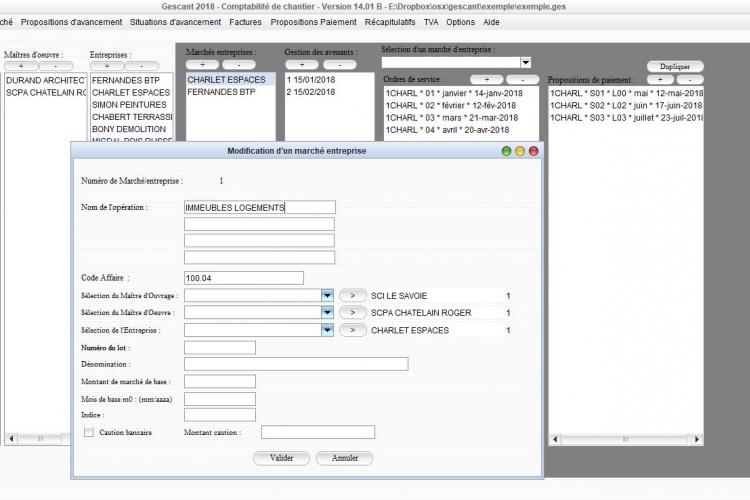This screenshot has height=500, width=750.
Task: Open the Factures menu
Action: pos(245,22)
